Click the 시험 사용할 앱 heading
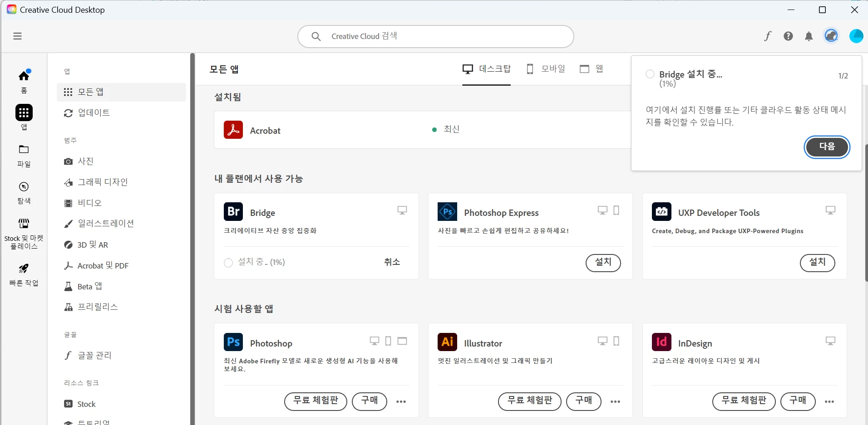868x425 pixels. pos(244,309)
